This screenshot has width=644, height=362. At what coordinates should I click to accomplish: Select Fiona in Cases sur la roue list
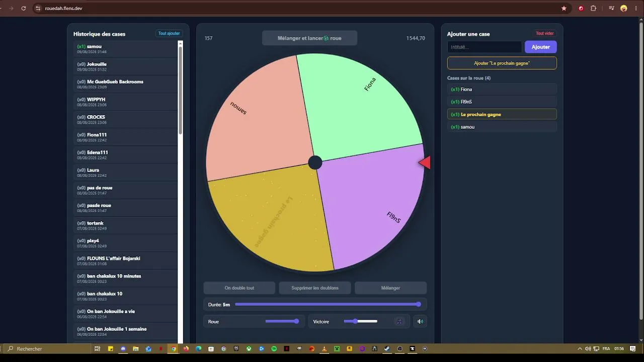(502, 89)
